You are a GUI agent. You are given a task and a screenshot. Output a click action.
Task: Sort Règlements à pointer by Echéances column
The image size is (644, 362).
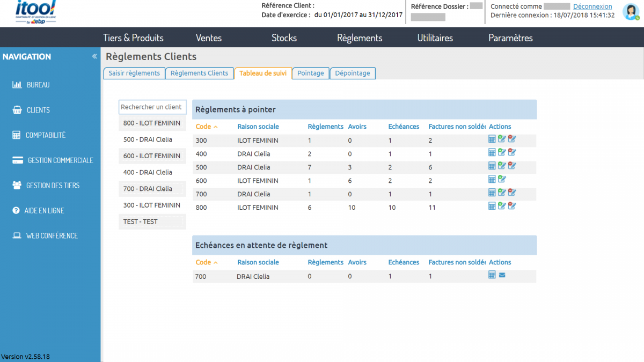[x=404, y=127]
